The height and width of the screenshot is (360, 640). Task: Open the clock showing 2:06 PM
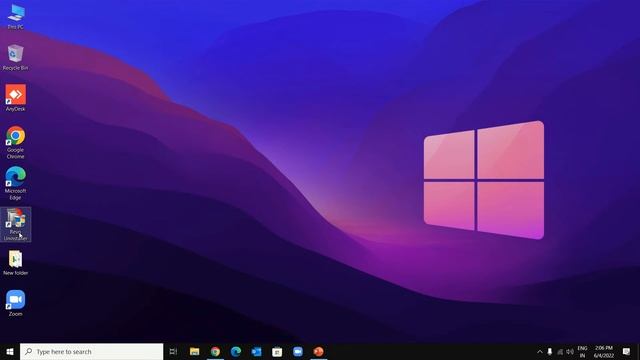tap(604, 351)
